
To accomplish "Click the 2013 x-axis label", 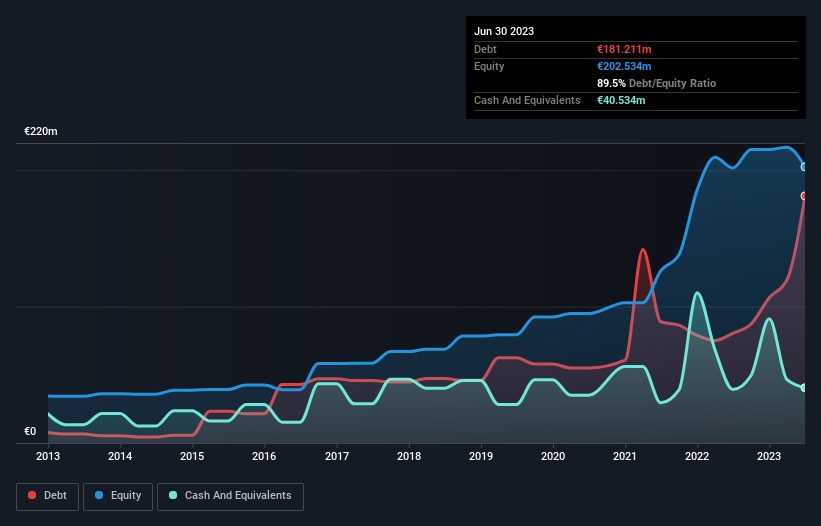I will tap(48, 456).
